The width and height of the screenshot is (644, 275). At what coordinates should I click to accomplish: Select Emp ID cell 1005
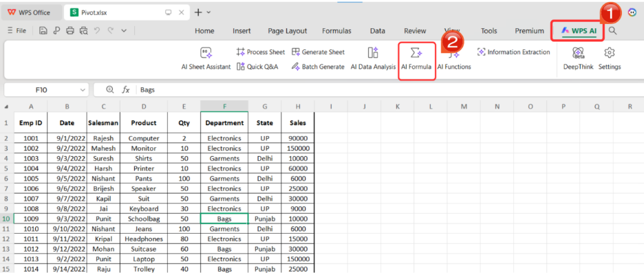coord(31,179)
